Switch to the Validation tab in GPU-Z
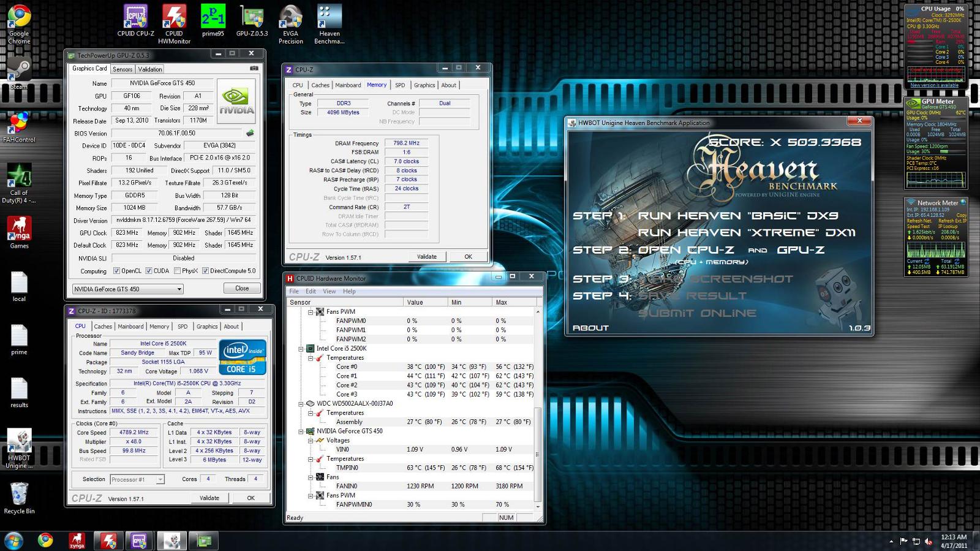 150,69
